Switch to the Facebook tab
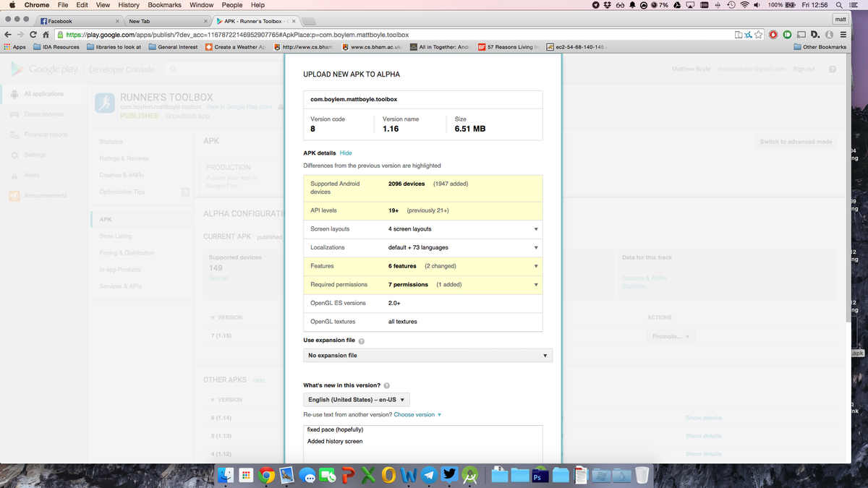The image size is (868, 488). pos(80,21)
